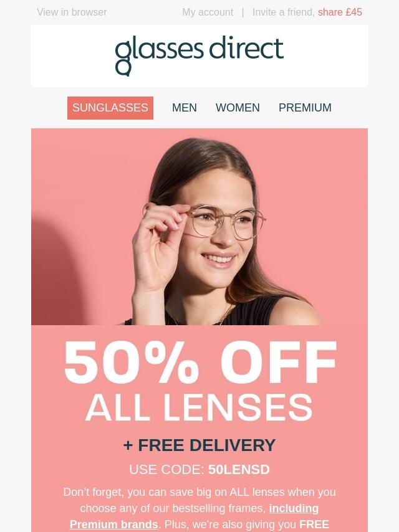The width and height of the screenshot is (399, 532).
Task: Open the PREMIUM navigation item
Action: [305, 108]
